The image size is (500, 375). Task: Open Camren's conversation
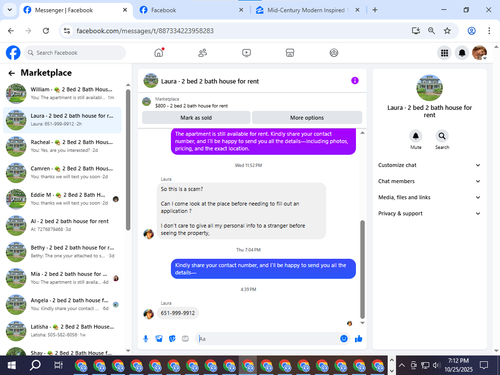click(x=62, y=172)
